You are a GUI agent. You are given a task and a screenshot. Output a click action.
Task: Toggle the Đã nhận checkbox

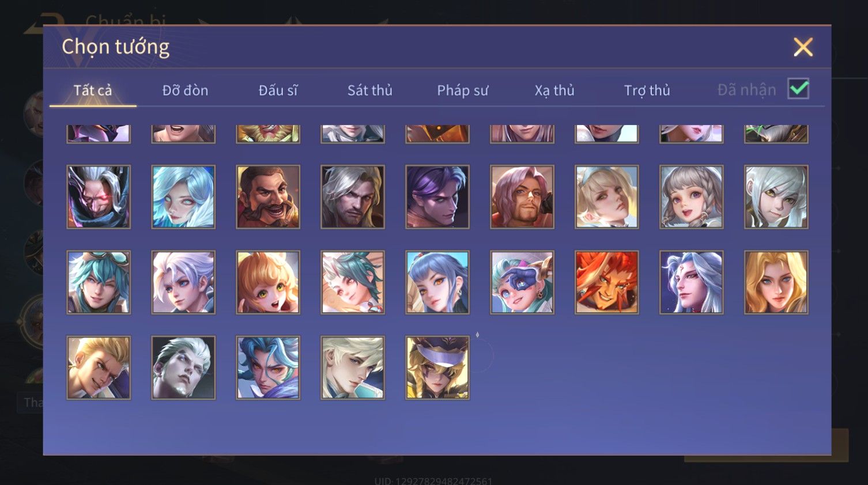pos(798,89)
